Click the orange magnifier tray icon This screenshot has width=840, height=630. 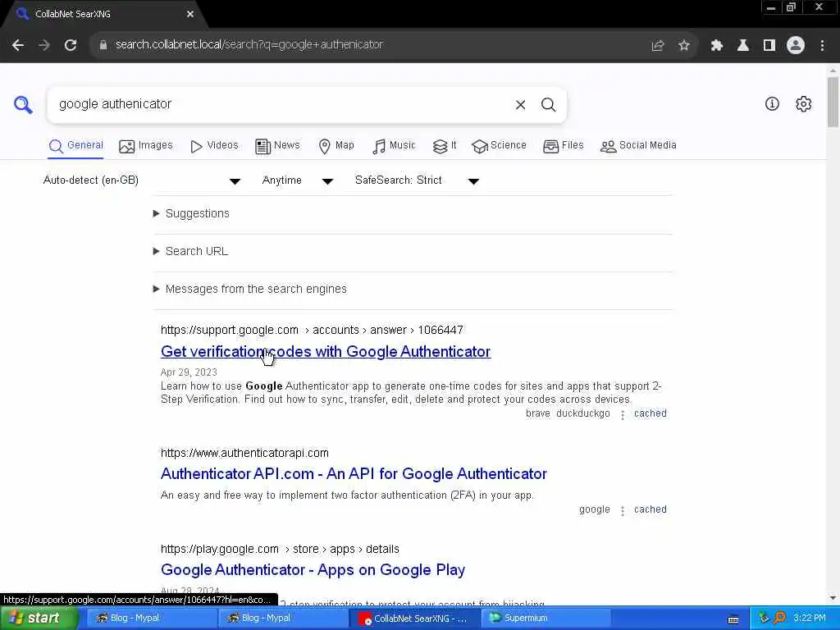(780, 619)
